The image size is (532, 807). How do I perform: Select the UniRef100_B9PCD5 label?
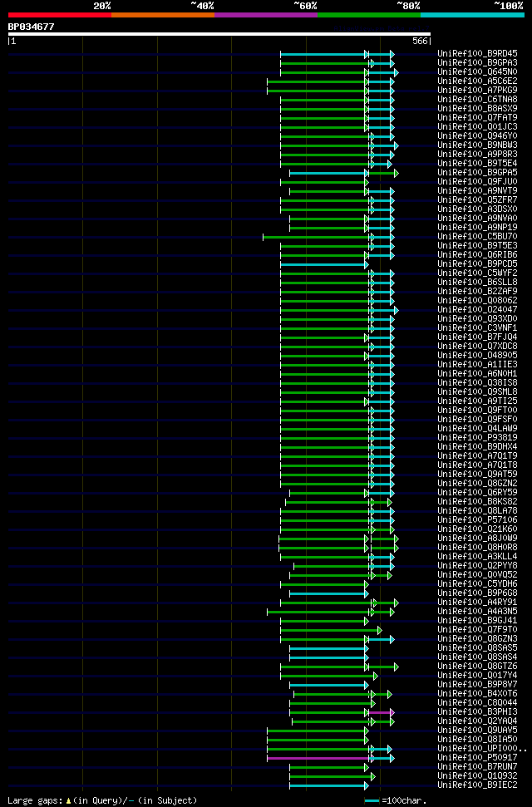point(477,264)
